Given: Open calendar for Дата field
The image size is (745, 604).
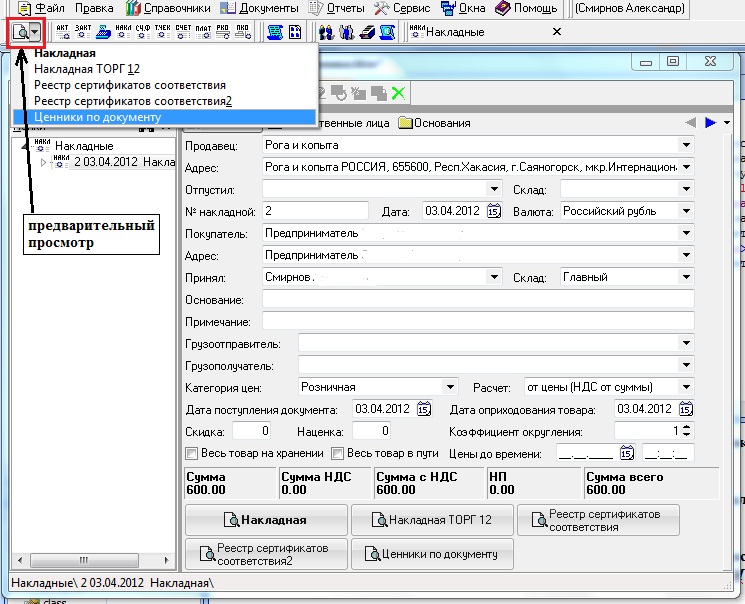Looking at the screenshot, I should [494, 211].
